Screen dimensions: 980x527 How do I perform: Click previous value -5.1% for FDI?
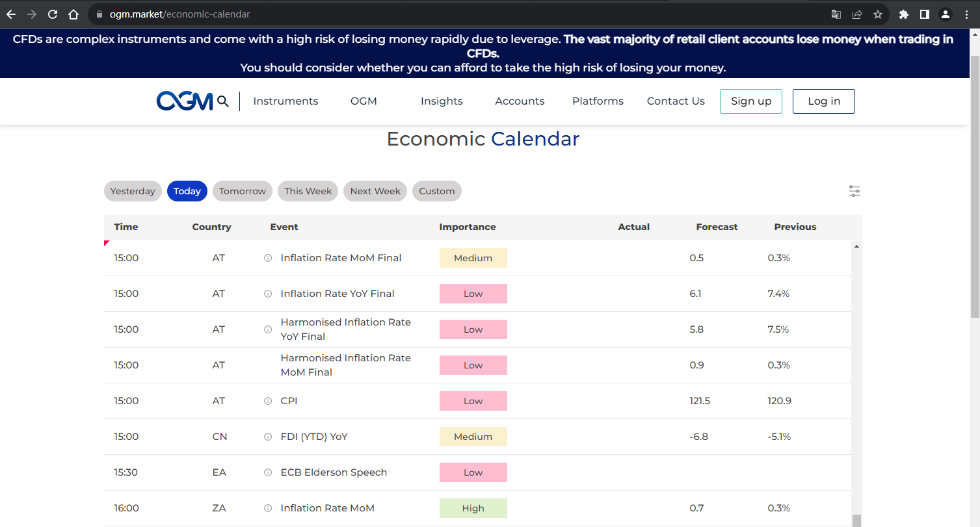tap(779, 437)
